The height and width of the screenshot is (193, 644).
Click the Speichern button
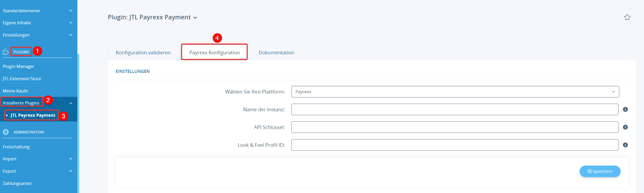pyautogui.click(x=600, y=171)
